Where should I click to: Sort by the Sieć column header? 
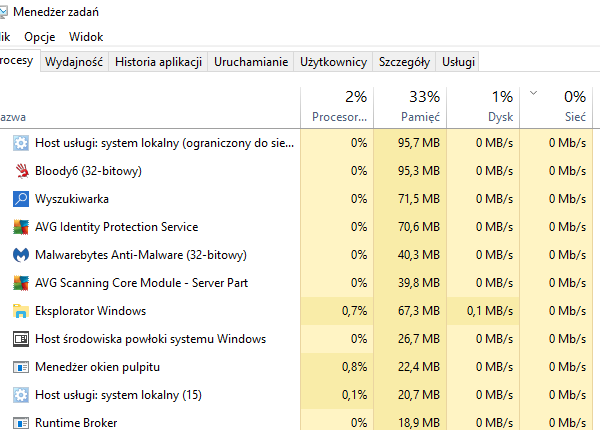click(556, 108)
